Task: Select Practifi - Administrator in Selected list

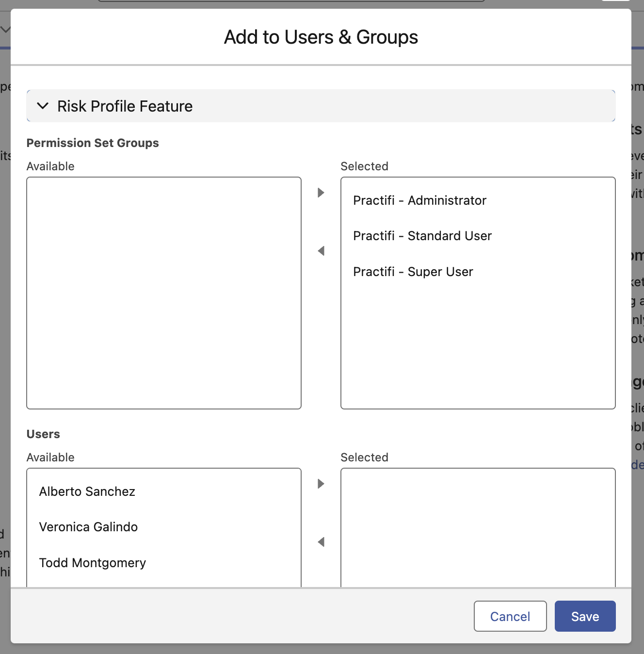Action: click(x=419, y=200)
